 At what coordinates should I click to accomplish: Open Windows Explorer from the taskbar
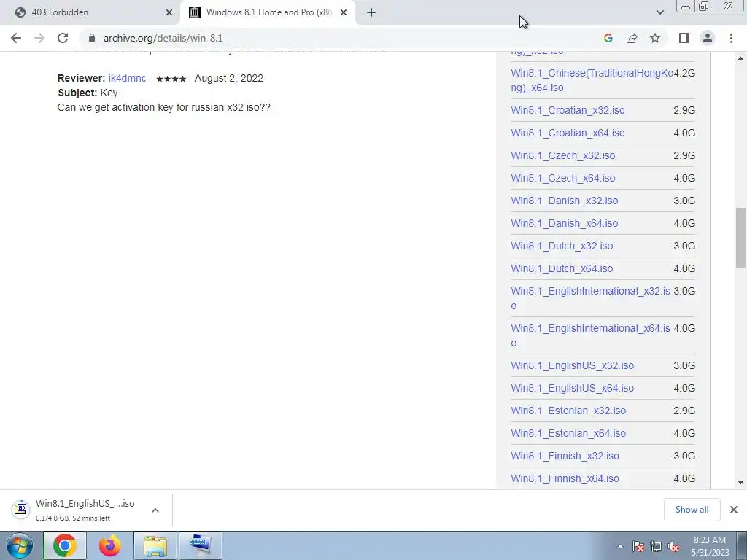pyautogui.click(x=155, y=545)
